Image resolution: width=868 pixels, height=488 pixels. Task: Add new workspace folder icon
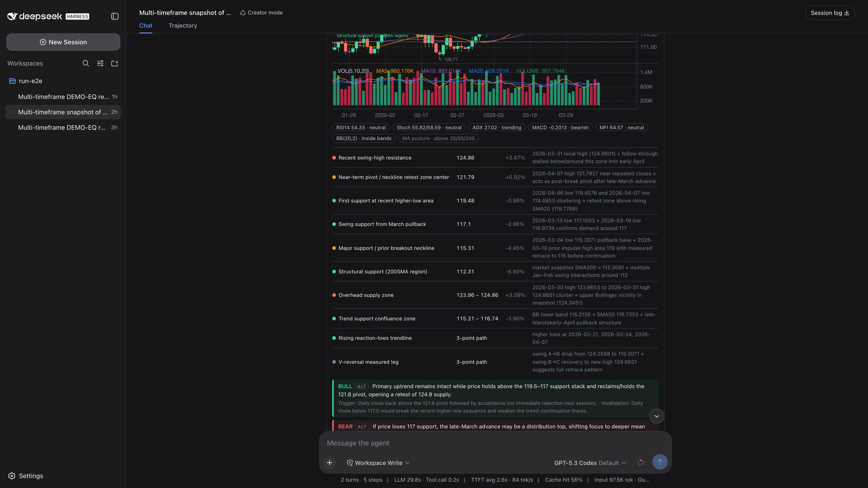coord(115,63)
